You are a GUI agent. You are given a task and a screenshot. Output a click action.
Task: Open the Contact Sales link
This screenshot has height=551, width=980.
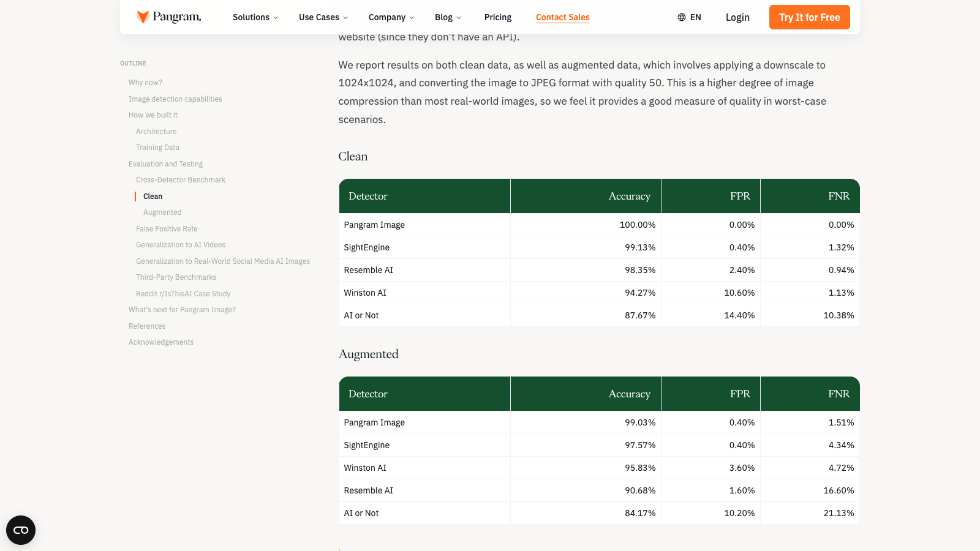click(563, 17)
